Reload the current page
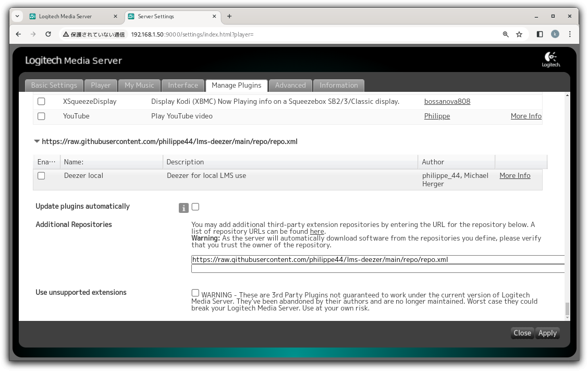This screenshot has height=371, width=588. [48, 34]
